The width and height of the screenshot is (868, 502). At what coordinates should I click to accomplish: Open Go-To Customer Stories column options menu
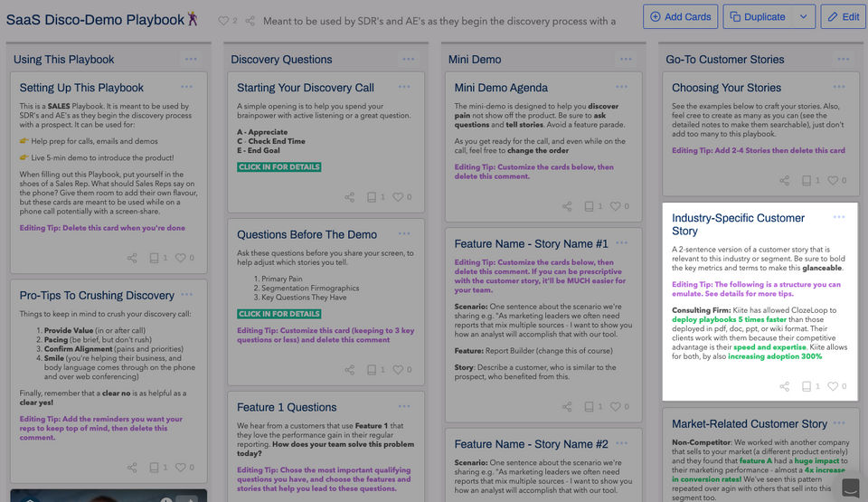[844, 59]
